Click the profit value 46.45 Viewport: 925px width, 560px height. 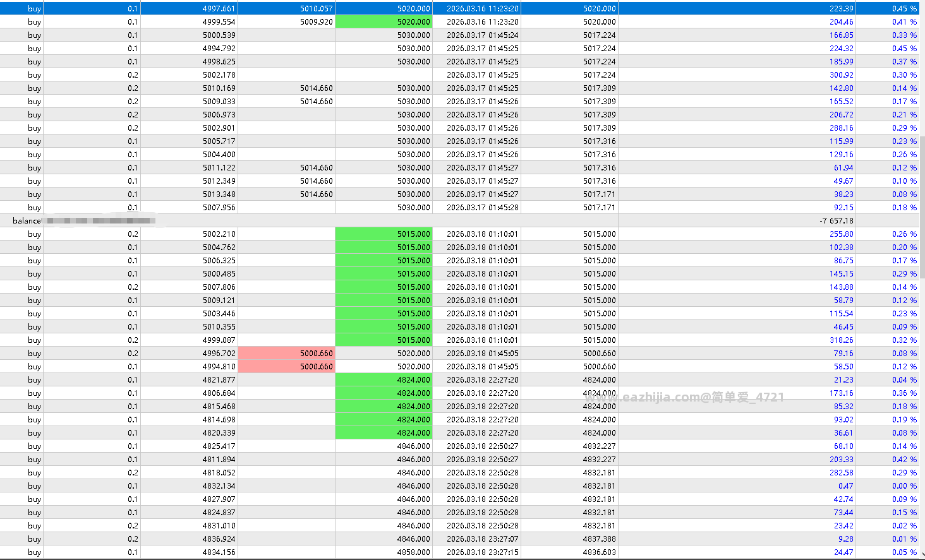click(843, 327)
